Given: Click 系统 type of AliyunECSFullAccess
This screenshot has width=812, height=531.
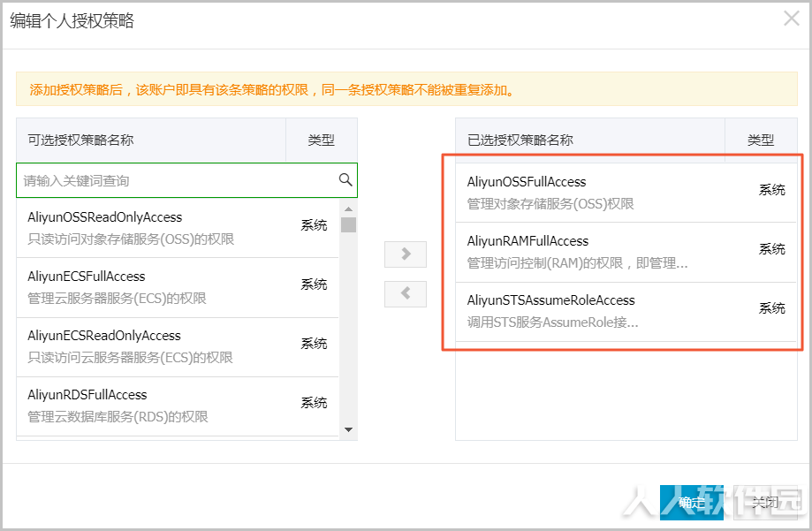Looking at the screenshot, I should (314, 284).
